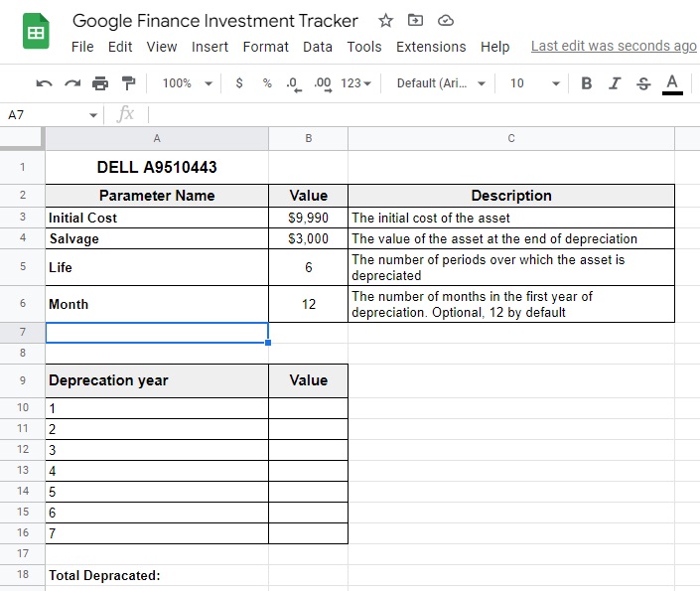Image resolution: width=700 pixels, height=591 pixels.
Task: Select the Life label cell
Action: pyautogui.click(x=157, y=267)
